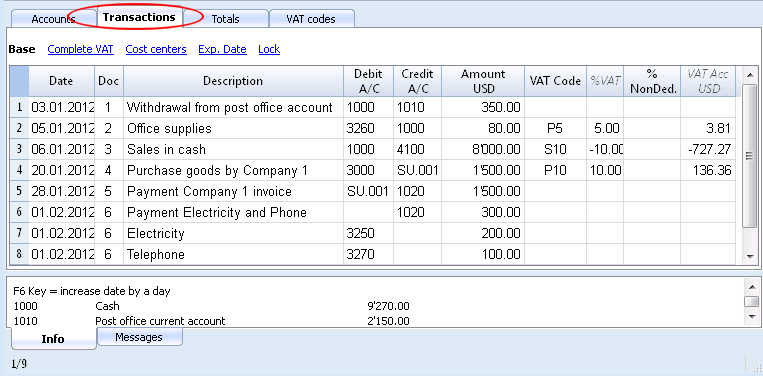The width and height of the screenshot is (763, 376).
Task: Click %VAT cell 5.00
Action: coord(605,128)
